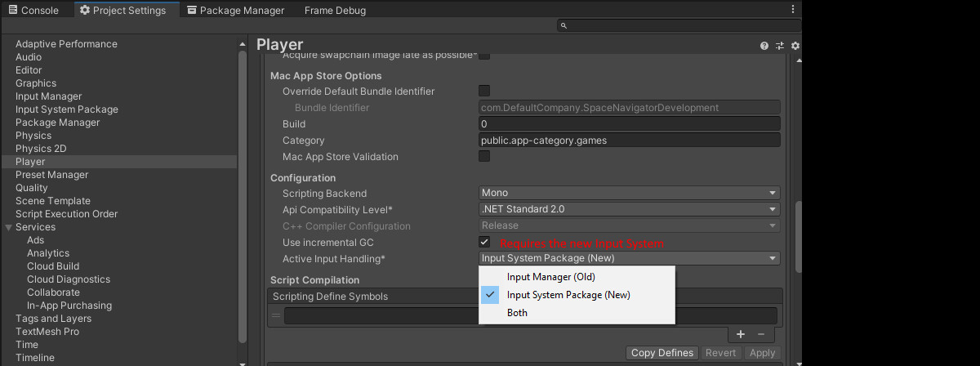The width and height of the screenshot is (980, 366).
Task: Toggle Acquire swapchain image checkbox
Action: tap(484, 56)
